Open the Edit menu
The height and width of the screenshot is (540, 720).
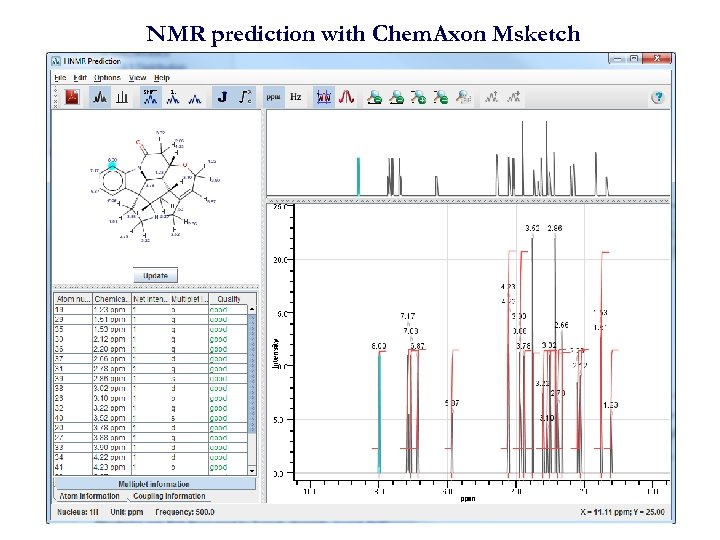[x=80, y=78]
